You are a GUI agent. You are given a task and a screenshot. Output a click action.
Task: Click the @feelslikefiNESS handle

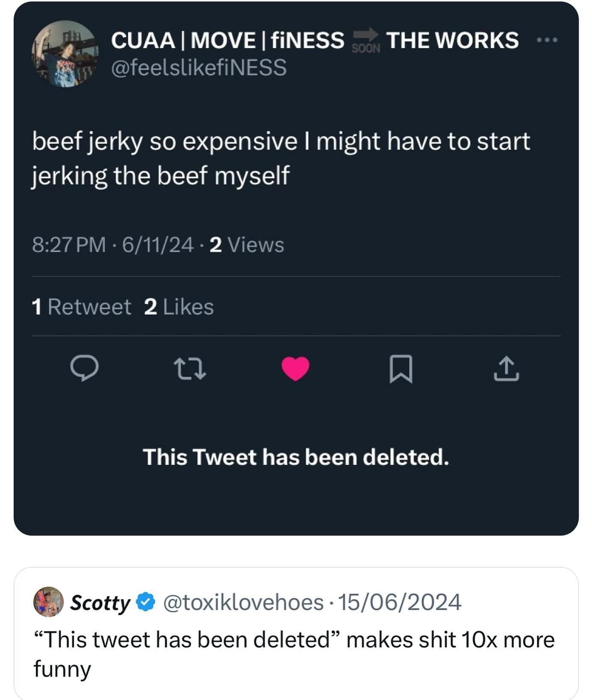199,68
